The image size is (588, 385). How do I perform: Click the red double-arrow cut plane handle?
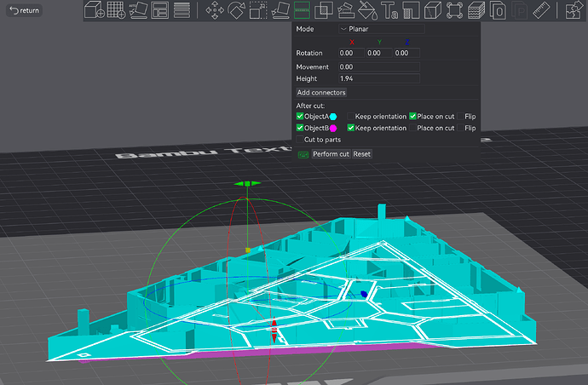[x=274, y=330]
